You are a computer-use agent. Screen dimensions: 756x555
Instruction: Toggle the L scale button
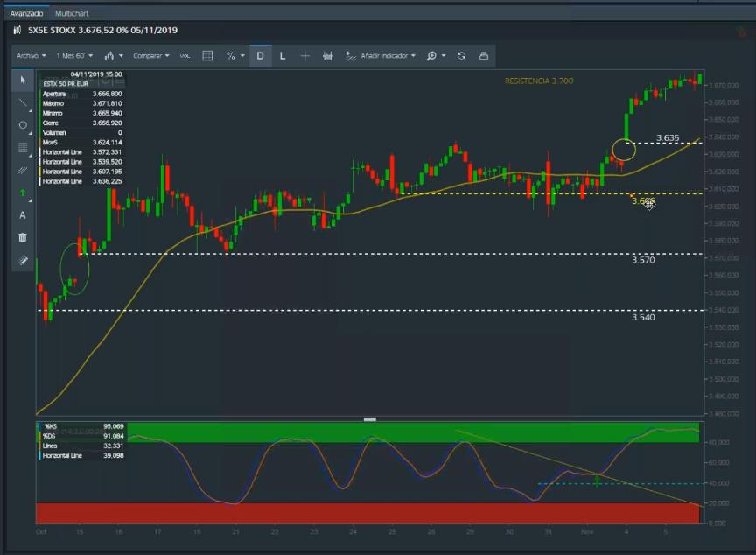282,55
